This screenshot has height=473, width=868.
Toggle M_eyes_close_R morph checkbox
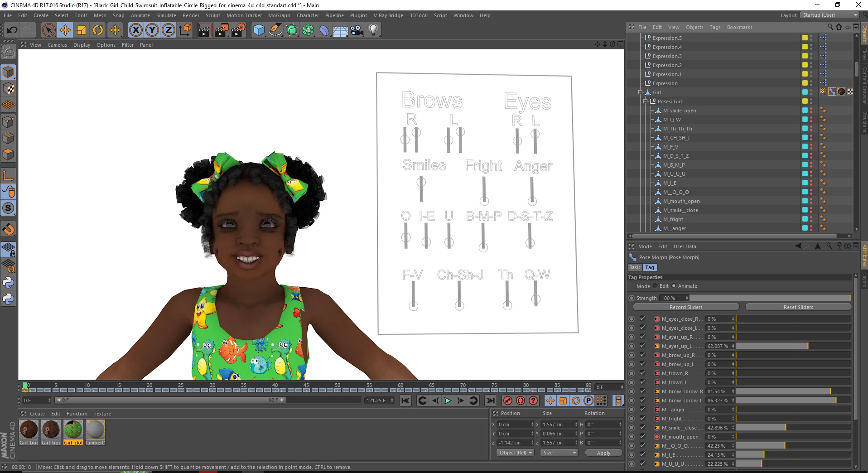click(x=642, y=319)
